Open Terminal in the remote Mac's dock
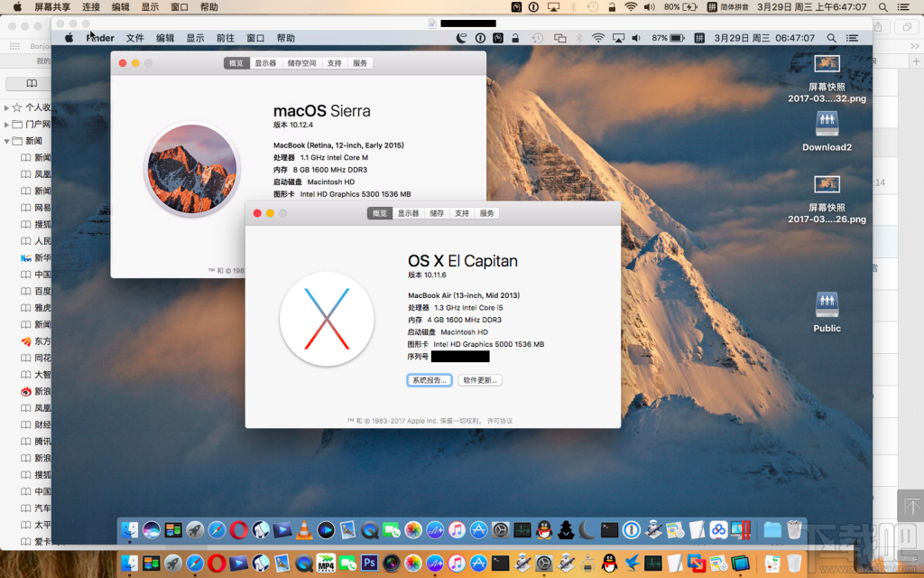Viewport: 924px width, 578px height. 609,530
